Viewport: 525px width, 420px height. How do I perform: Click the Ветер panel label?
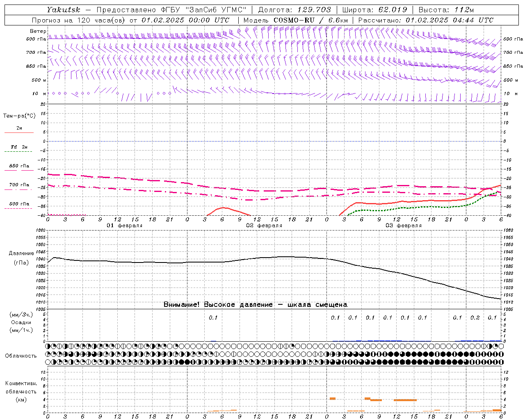38,31
